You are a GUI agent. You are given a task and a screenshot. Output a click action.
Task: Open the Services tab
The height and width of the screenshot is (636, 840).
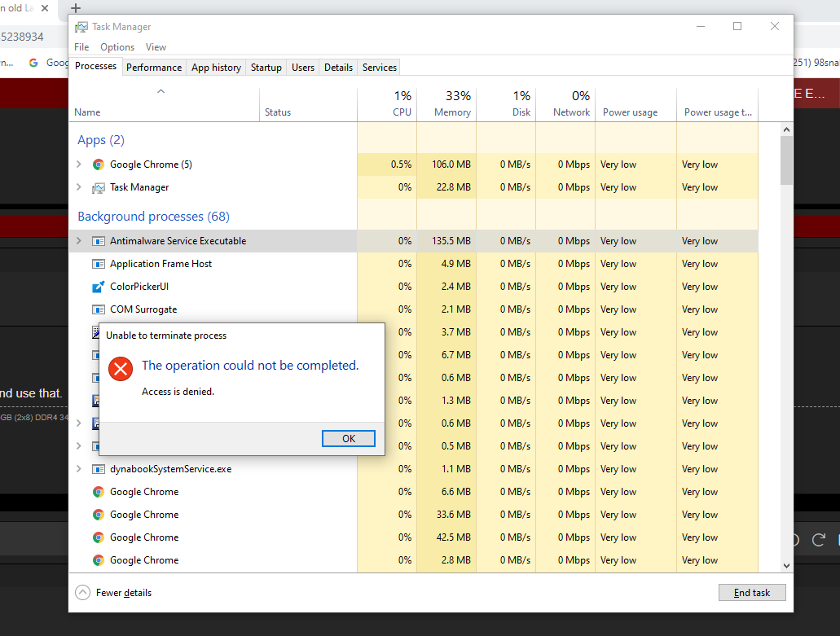379,68
